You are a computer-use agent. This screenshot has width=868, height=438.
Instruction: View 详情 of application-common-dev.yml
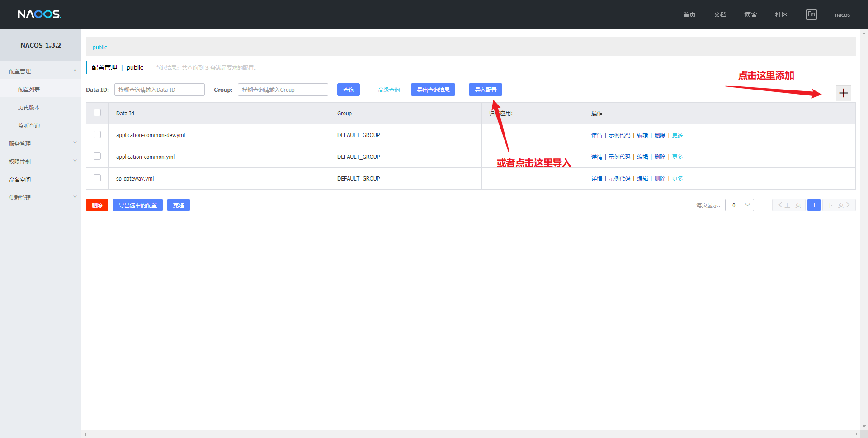pyautogui.click(x=597, y=135)
